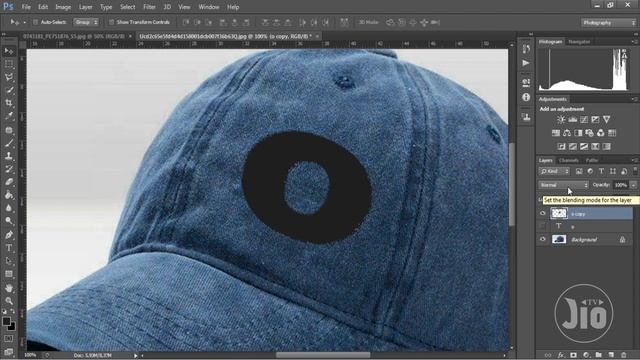Click the Add layer style fx button

[x=561, y=355]
